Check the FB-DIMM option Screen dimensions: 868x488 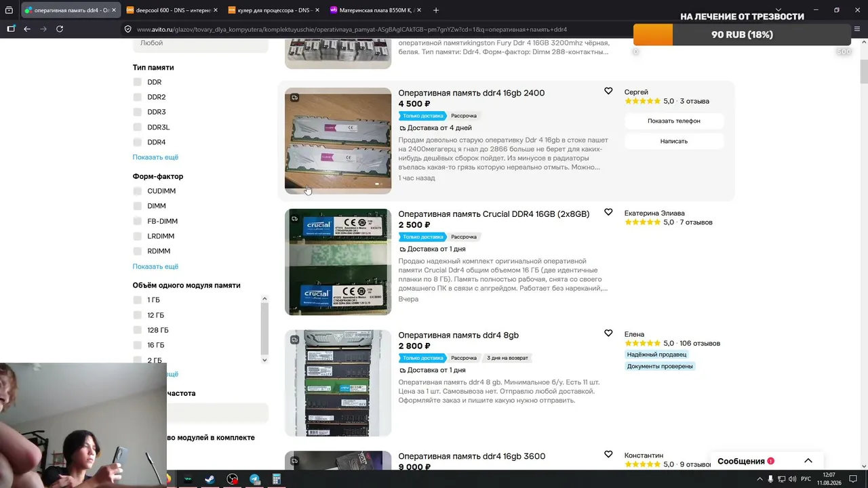pyautogui.click(x=138, y=221)
